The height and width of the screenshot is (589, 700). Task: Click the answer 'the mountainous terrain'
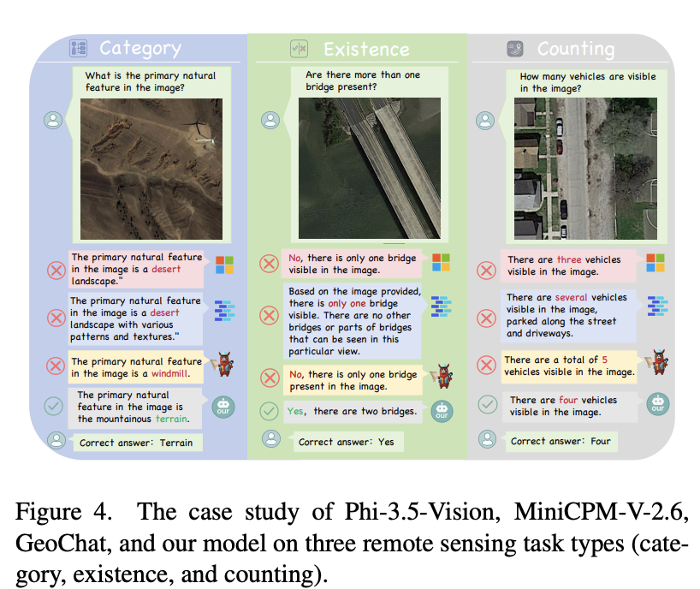134,408
